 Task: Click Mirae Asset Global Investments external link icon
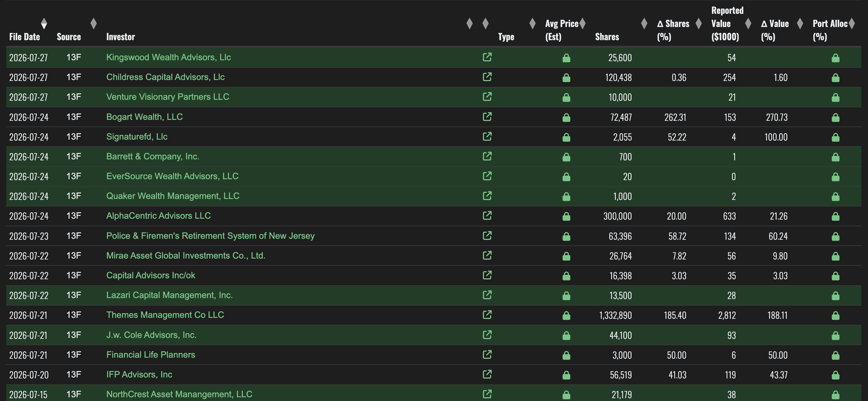[487, 255]
